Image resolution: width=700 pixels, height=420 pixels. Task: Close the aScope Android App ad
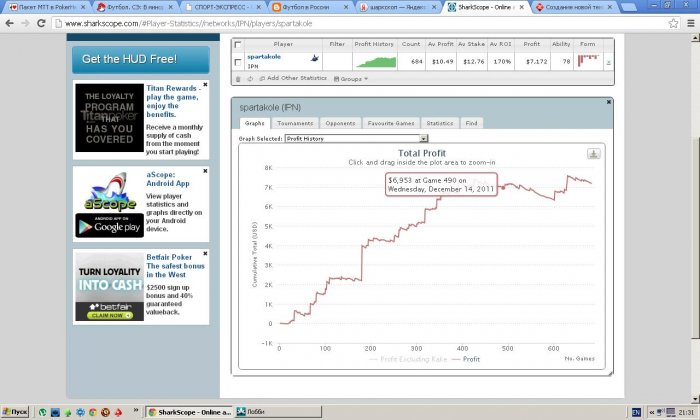(205, 171)
